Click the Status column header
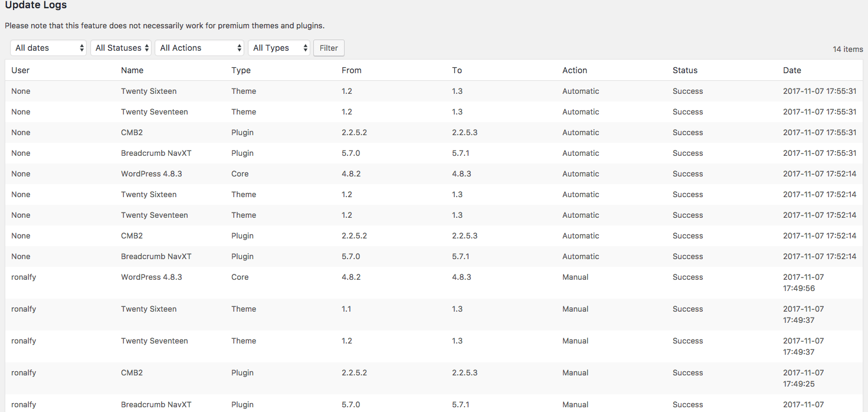This screenshot has width=868, height=412. click(x=685, y=70)
